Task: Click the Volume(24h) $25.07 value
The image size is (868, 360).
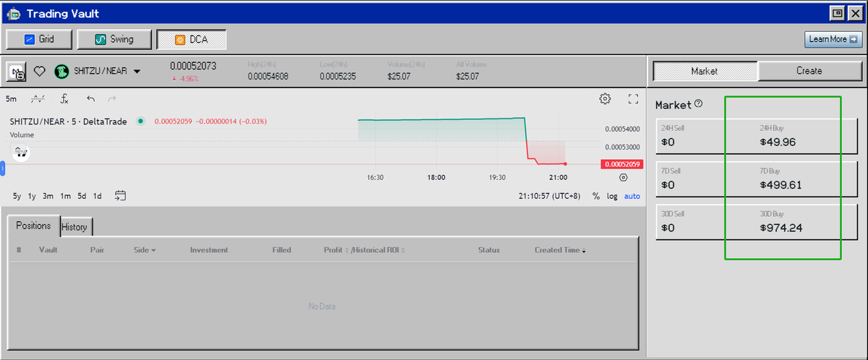Action: [x=399, y=76]
